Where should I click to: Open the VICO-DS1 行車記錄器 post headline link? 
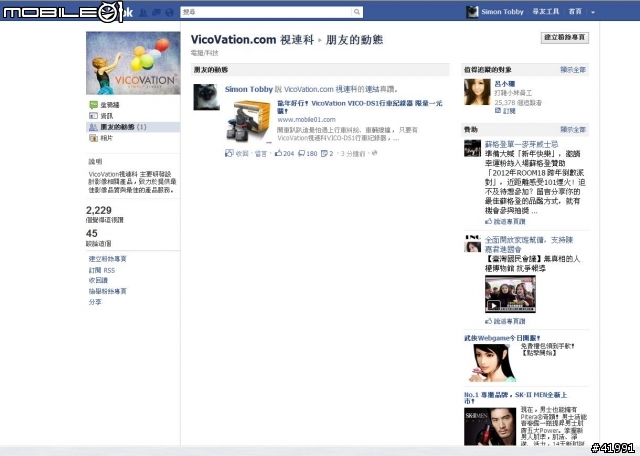pyautogui.click(x=360, y=107)
